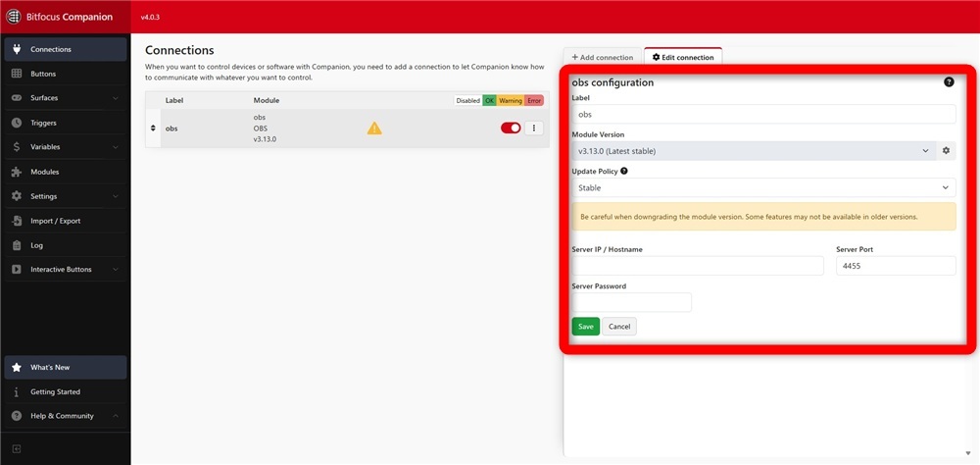Viewport: 980px width, 465px height.
Task: Click the Variables dollar icon
Action: pos(17,147)
